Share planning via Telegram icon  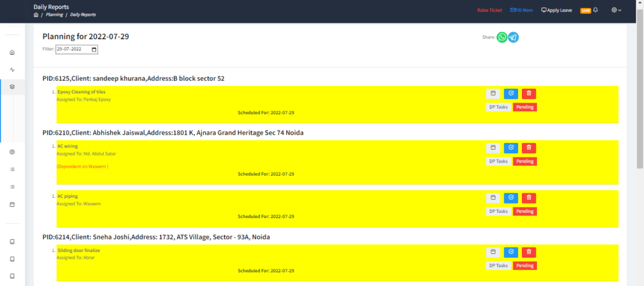513,37
